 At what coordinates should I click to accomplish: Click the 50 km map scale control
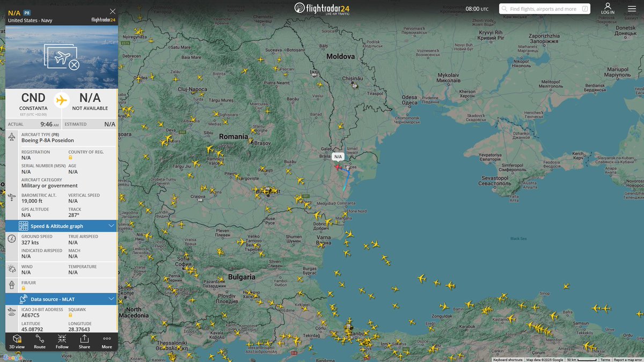[x=582, y=359]
